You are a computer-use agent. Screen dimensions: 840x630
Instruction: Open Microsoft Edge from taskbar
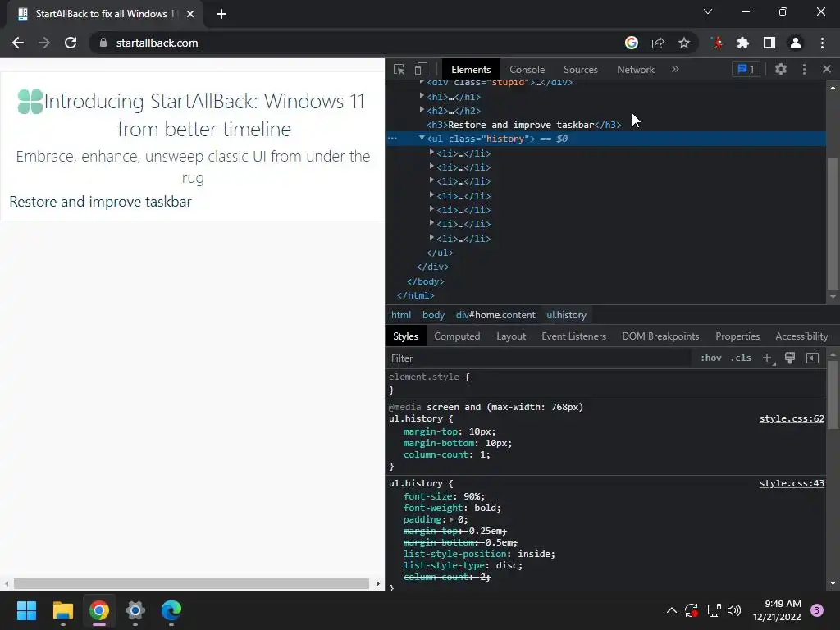(x=171, y=610)
